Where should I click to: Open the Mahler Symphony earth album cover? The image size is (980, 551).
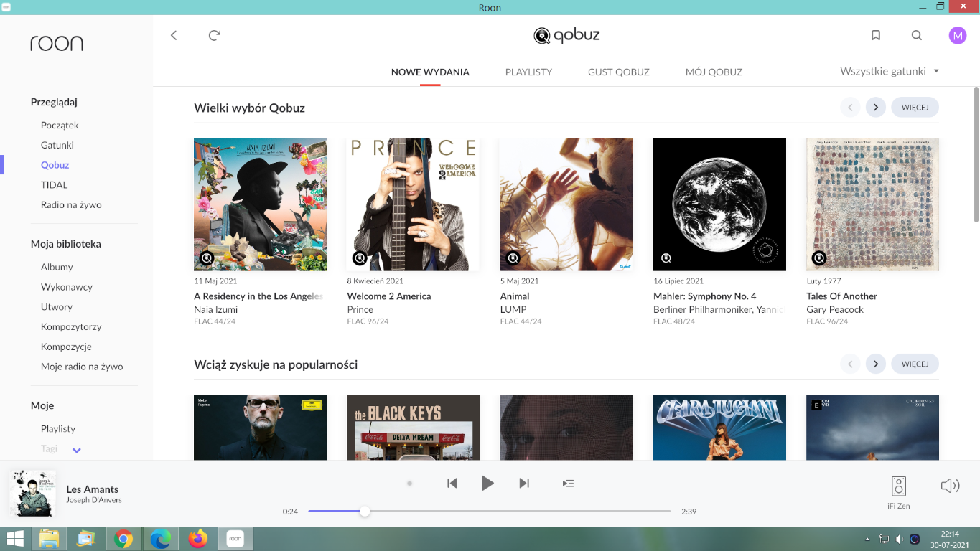(719, 204)
